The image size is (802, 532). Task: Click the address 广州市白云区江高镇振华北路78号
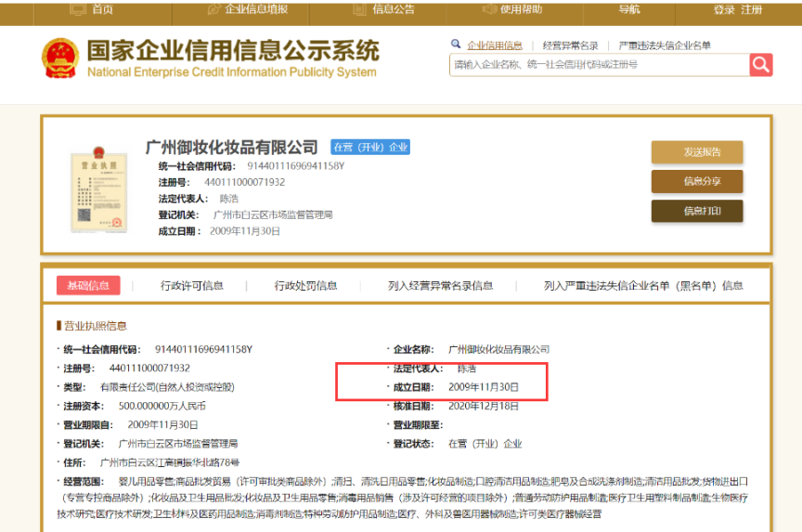click(169, 462)
